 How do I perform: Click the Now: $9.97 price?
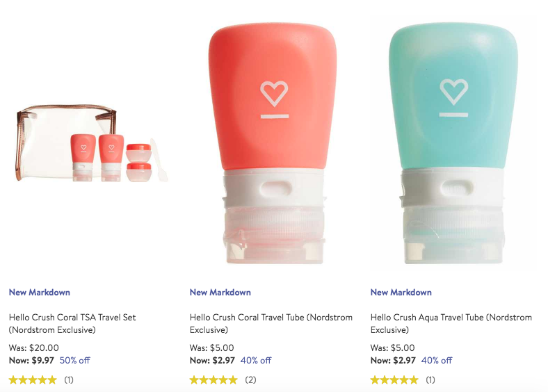point(31,360)
